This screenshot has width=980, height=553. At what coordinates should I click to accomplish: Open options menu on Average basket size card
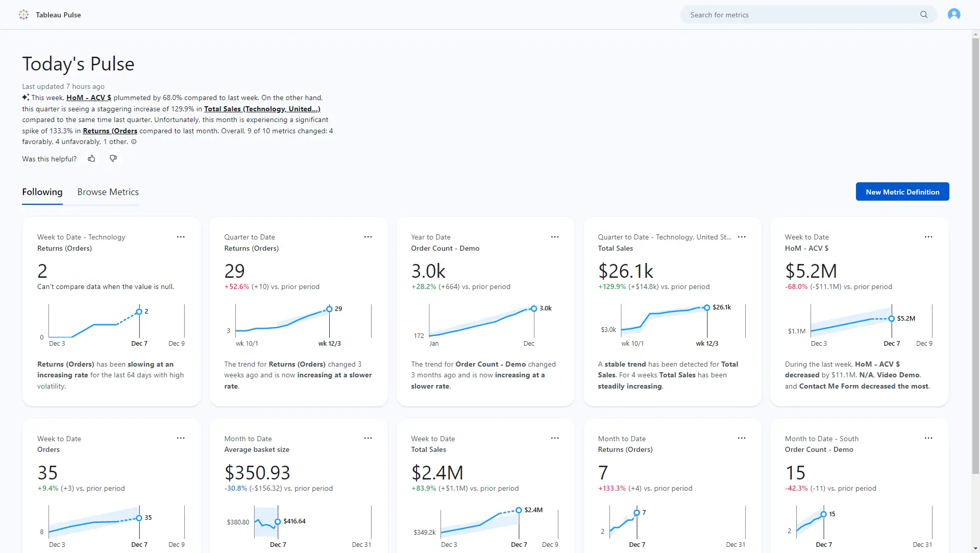[368, 438]
